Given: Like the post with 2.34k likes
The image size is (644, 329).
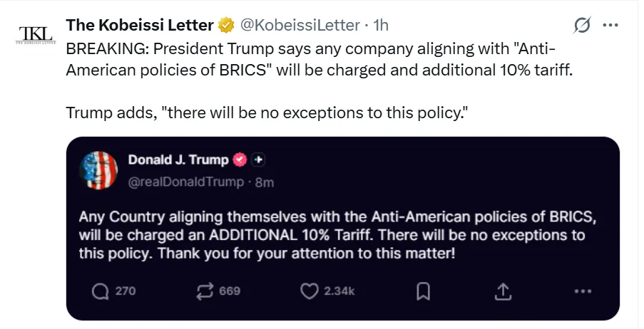Looking at the screenshot, I should [x=308, y=291].
